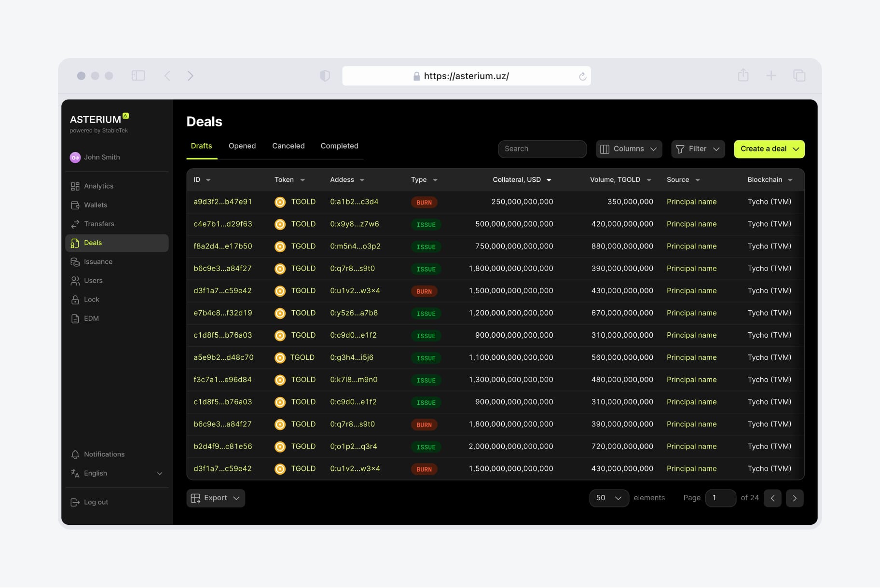This screenshot has width=880, height=588.
Task: Open address 0:a1b2...c3d4
Action: pyautogui.click(x=354, y=202)
